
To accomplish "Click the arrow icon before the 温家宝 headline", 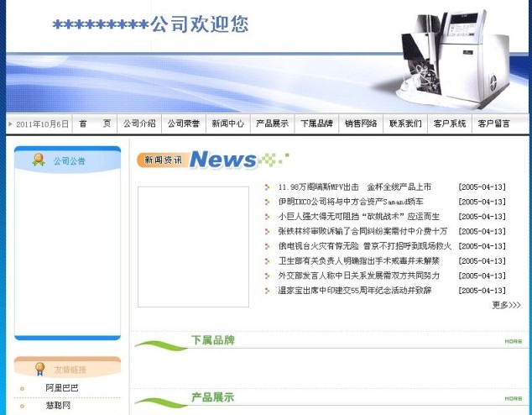I will tap(267, 291).
